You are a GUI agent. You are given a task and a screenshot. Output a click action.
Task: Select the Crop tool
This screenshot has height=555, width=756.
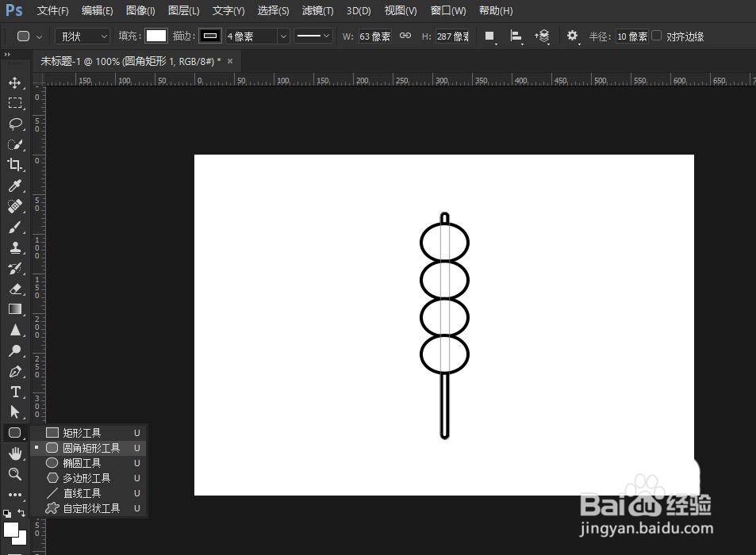[x=15, y=165]
